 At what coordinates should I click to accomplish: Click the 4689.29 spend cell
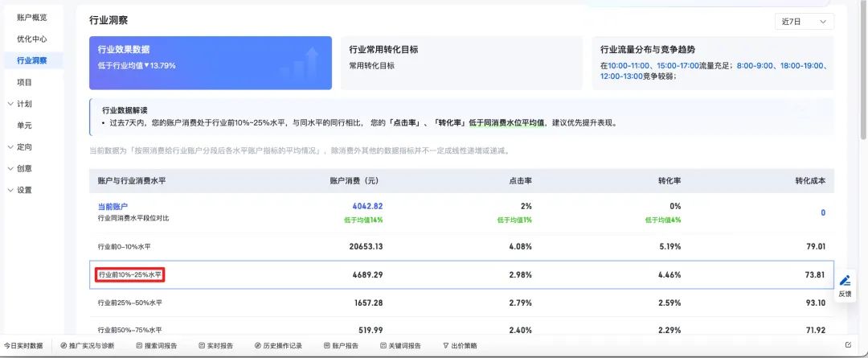tap(367, 275)
